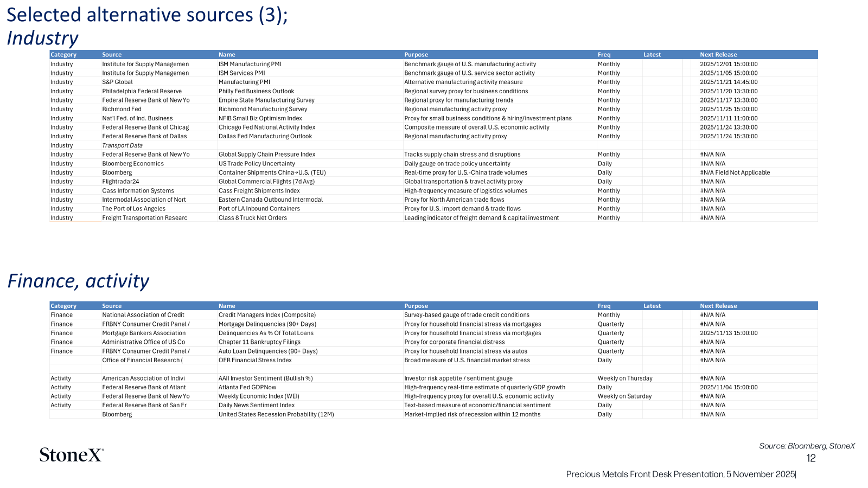Image resolution: width=868 pixels, height=488 pixels.
Task: Select 'Proxy for corporate financial distress' cell
Action: [455, 342]
